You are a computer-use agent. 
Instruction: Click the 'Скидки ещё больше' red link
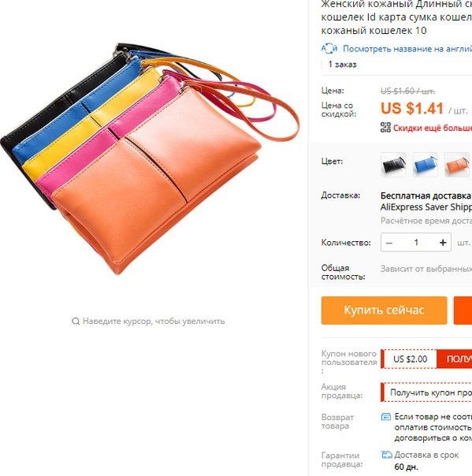coord(433,128)
